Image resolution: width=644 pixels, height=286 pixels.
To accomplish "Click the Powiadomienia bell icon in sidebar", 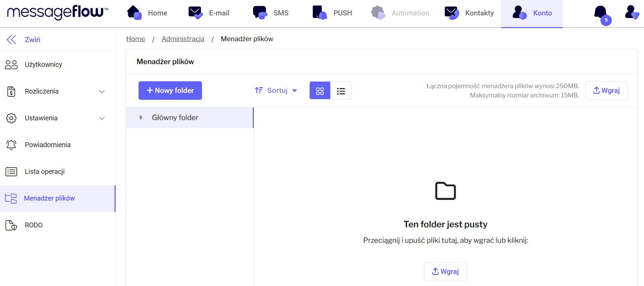I will pos(11,145).
